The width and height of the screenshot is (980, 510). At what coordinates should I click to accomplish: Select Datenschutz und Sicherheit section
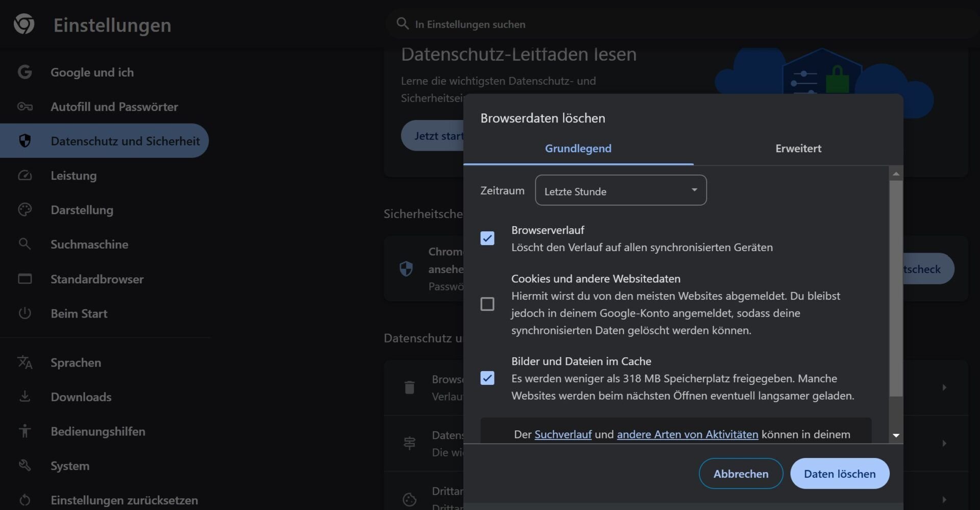(x=104, y=140)
